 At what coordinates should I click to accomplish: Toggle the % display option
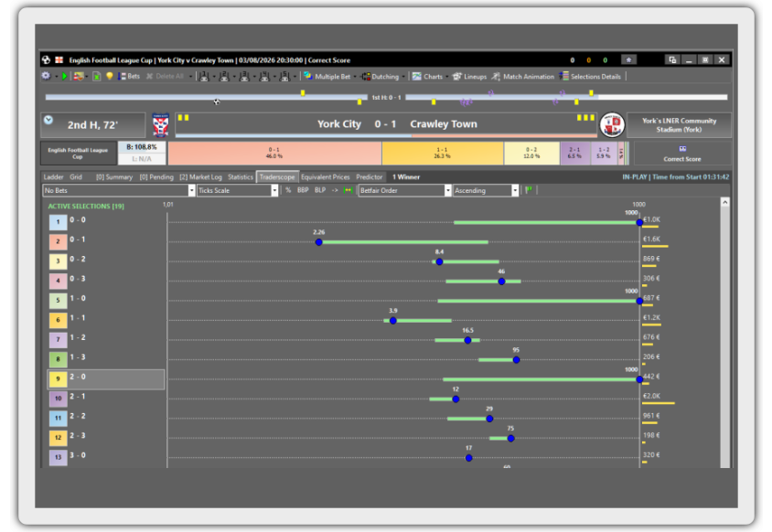(288, 190)
